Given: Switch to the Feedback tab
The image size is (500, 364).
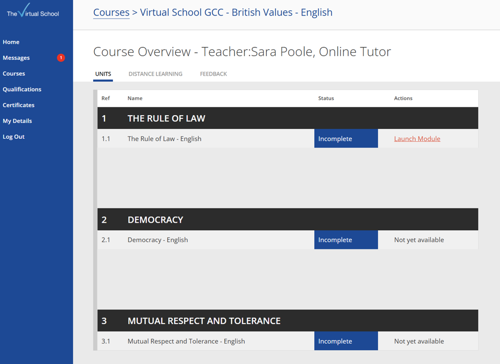Looking at the screenshot, I should coord(213,74).
